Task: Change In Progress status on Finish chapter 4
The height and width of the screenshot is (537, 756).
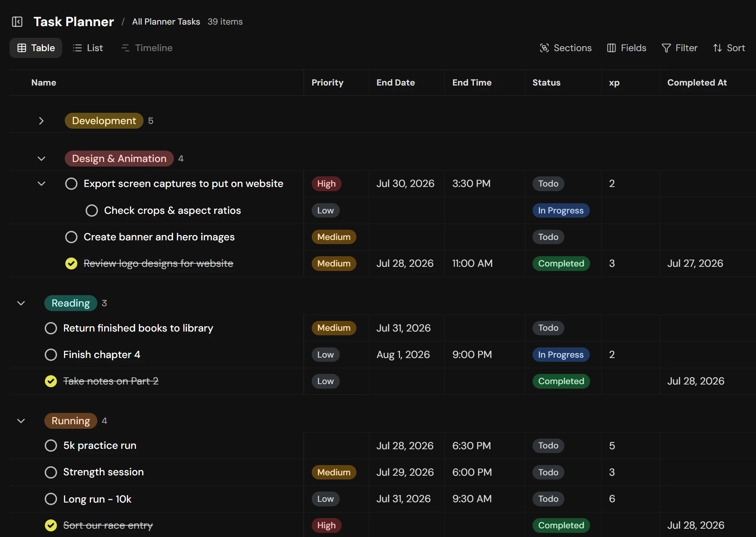Action: click(561, 355)
